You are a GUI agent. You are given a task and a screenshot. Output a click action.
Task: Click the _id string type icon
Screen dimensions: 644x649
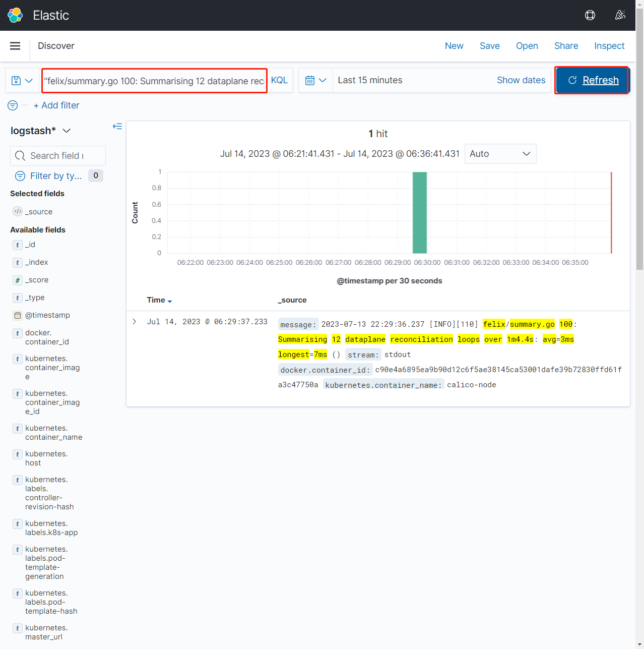[18, 245]
